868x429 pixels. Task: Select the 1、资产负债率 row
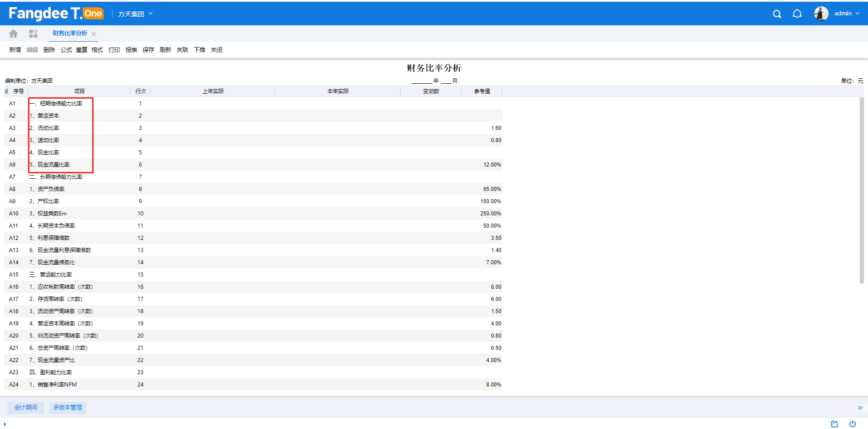coord(253,189)
